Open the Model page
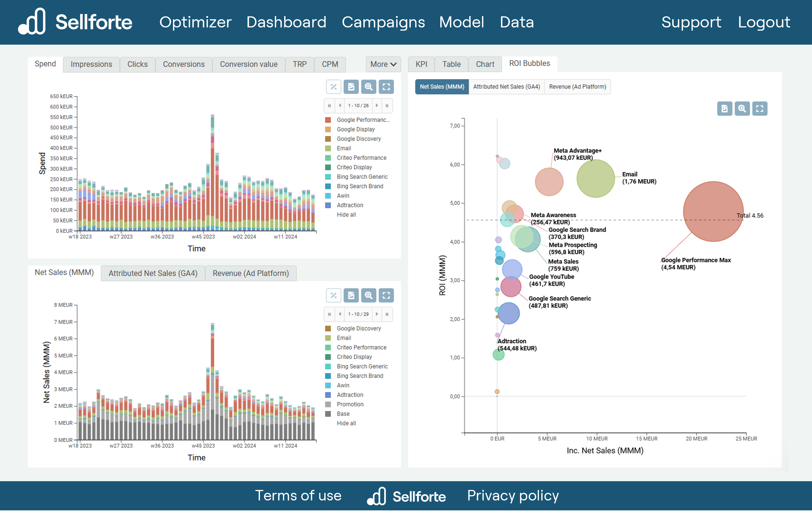Screen dimensions: 812x513 pyautogui.click(x=461, y=22)
